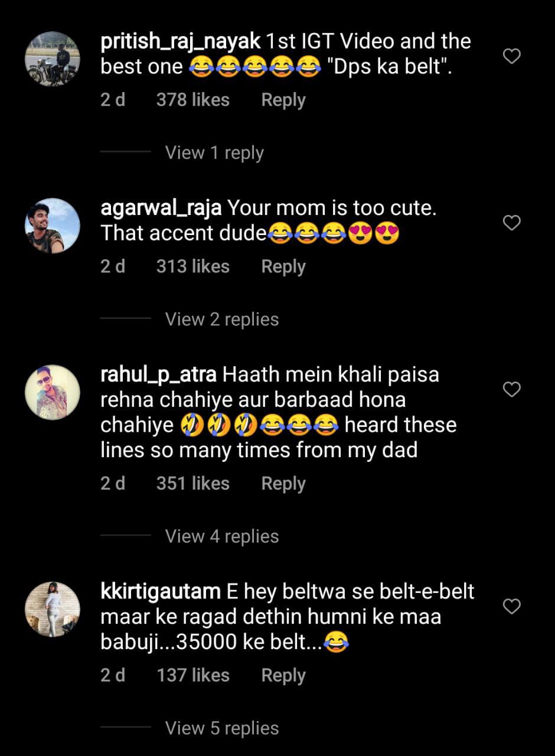Show the 351 likes list
The height and width of the screenshot is (756, 555).
[x=192, y=484]
